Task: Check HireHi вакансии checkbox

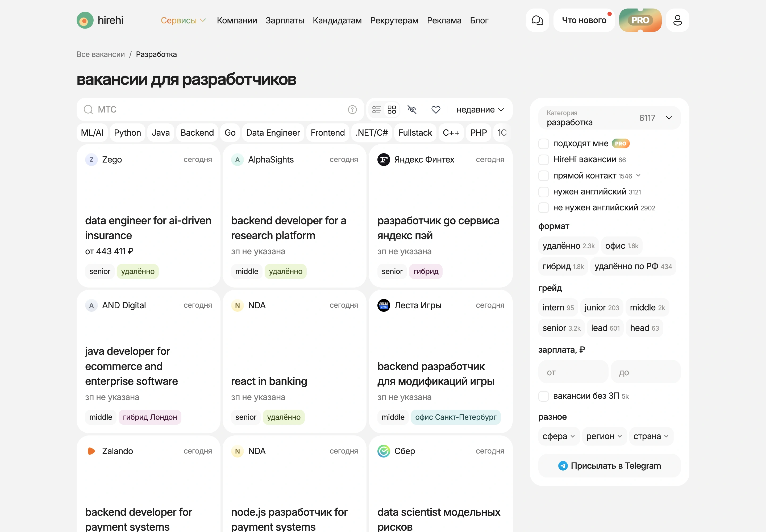Action: (543, 160)
